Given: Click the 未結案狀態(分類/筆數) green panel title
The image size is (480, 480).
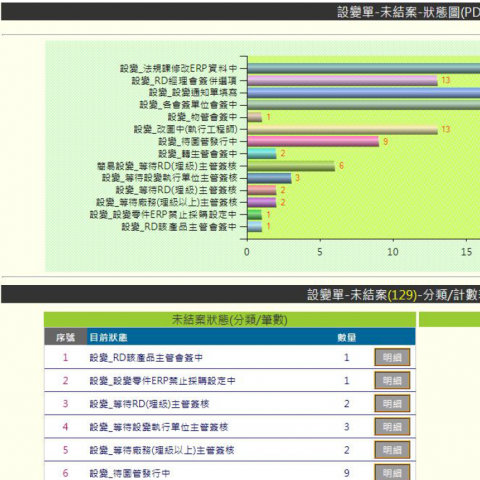Looking at the screenshot, I should tap(230, 320).
